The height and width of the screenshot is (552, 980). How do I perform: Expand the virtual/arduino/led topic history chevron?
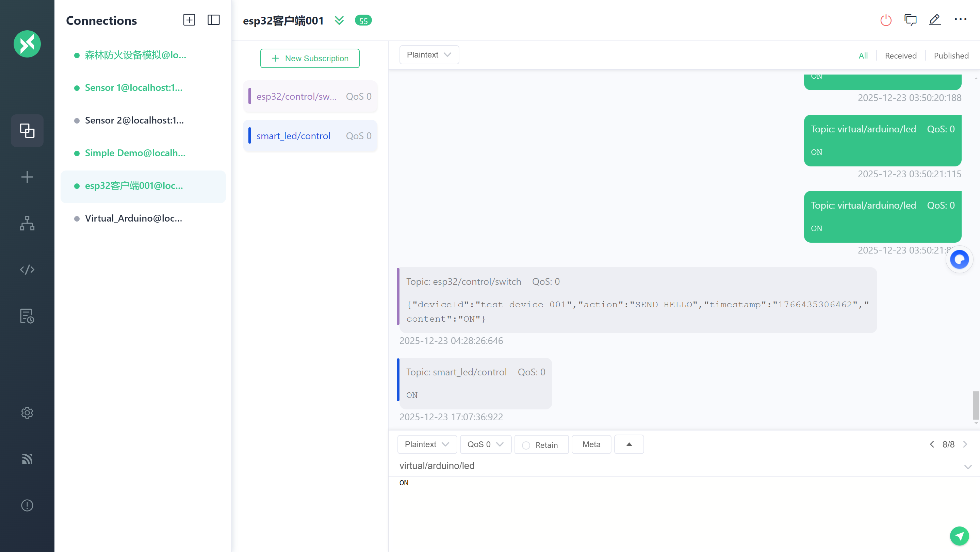[968, 466]
